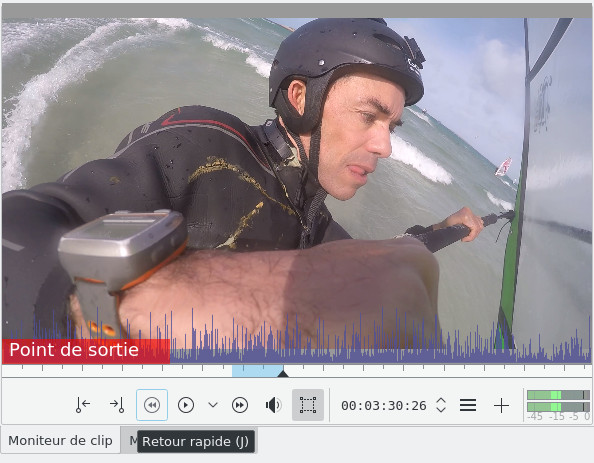594x463 pixels.
Task: Click the audio level meter
Action: point(558,405)
